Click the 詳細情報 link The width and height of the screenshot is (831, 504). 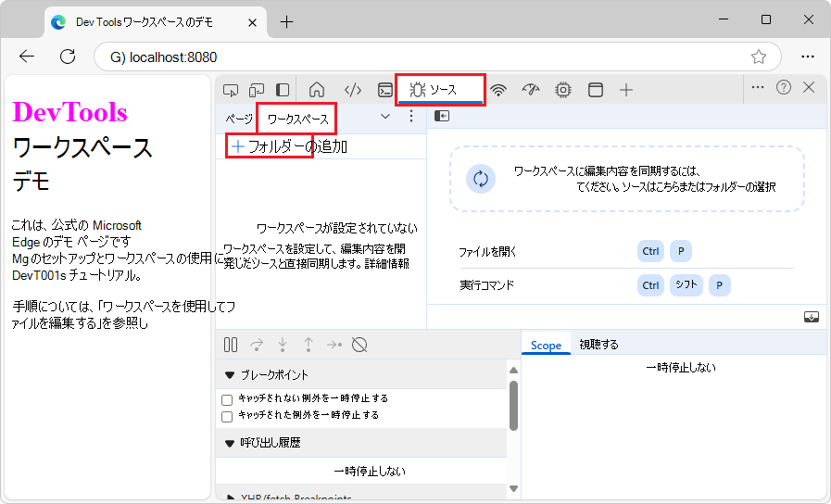pyautogui.click(x=387, y=263)
